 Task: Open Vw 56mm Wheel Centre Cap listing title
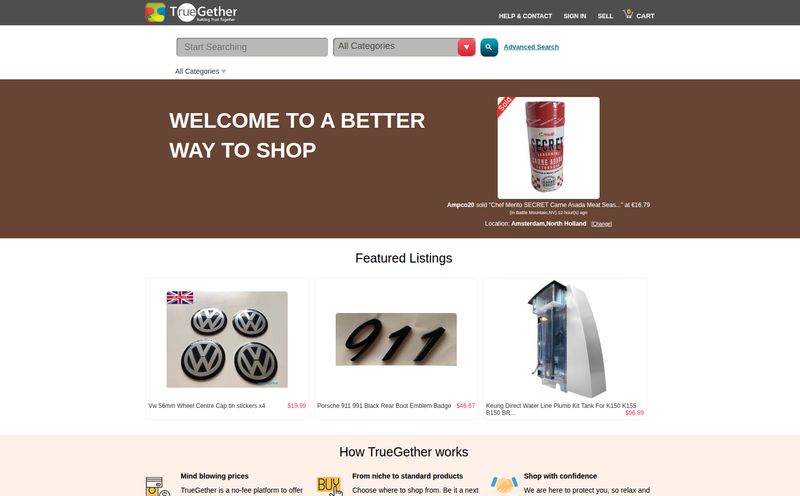pos(207,406)
